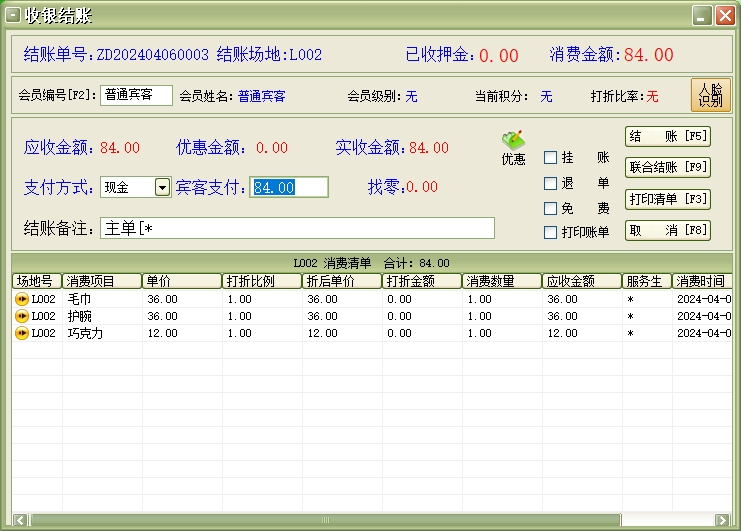
Task: Focus the 会员编号 input field
Action: tap(136, 96)
